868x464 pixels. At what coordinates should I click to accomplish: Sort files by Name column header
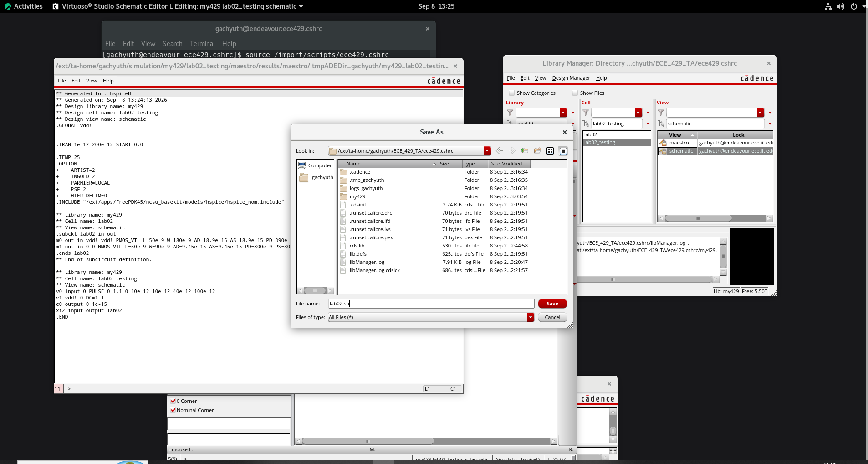[388, 164]
